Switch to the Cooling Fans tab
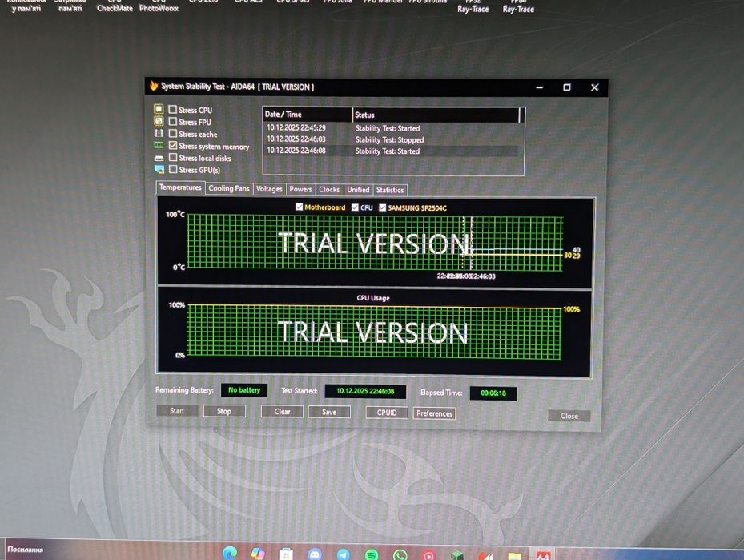Viewport: 744px width, 560px height. [x=229, y=188]
